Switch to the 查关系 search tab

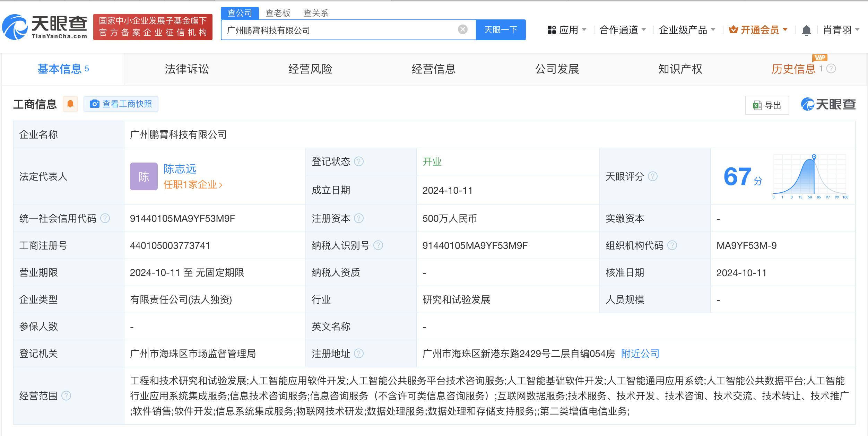point(316,13)
